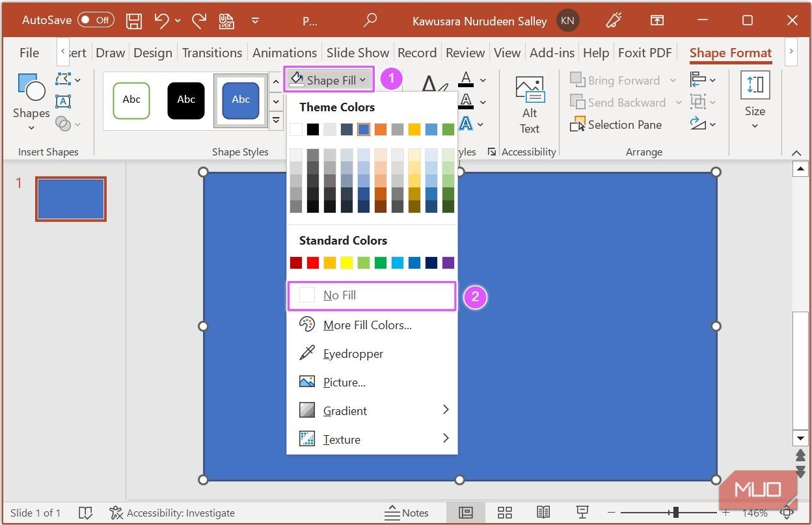Pick red standard color swatch
812x525 pixels.
coord(313,263)
